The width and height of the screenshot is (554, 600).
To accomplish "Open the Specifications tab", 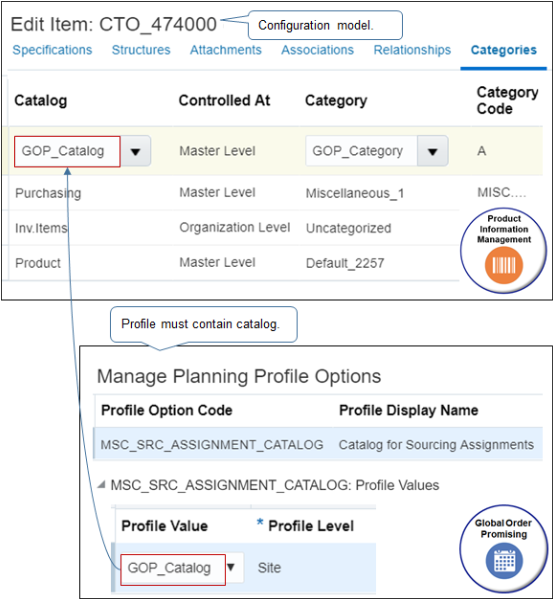I will (52, 50).
